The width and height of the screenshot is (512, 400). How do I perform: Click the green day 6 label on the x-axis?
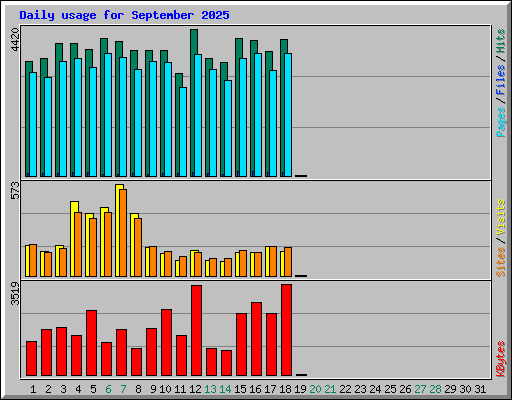click(108, 389)
